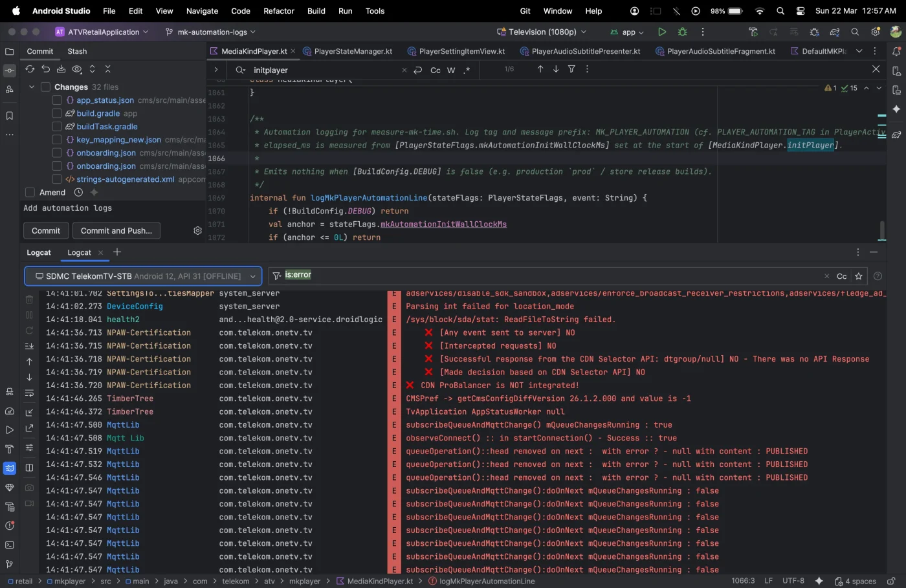This screenshot has width=906, height=588.
Task: Open commit message settings gear
Action: coord(197,231)
